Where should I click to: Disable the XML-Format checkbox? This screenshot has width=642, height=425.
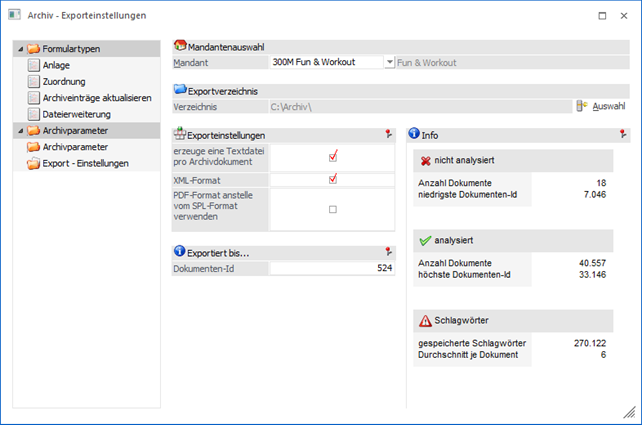click(x=333, y=179)
